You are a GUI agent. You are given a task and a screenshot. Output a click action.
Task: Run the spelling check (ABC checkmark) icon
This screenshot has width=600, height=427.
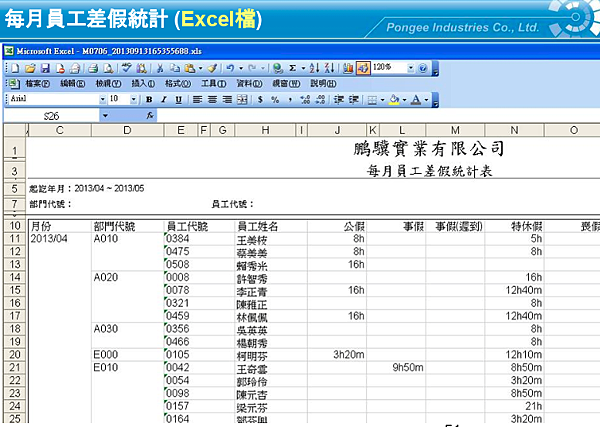126,68
